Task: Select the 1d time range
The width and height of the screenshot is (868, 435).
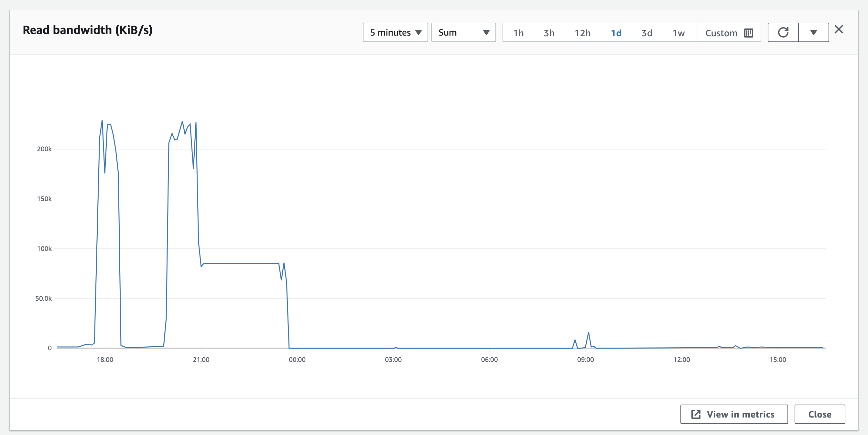Action: pyautogui.click(x=616, y=33)
